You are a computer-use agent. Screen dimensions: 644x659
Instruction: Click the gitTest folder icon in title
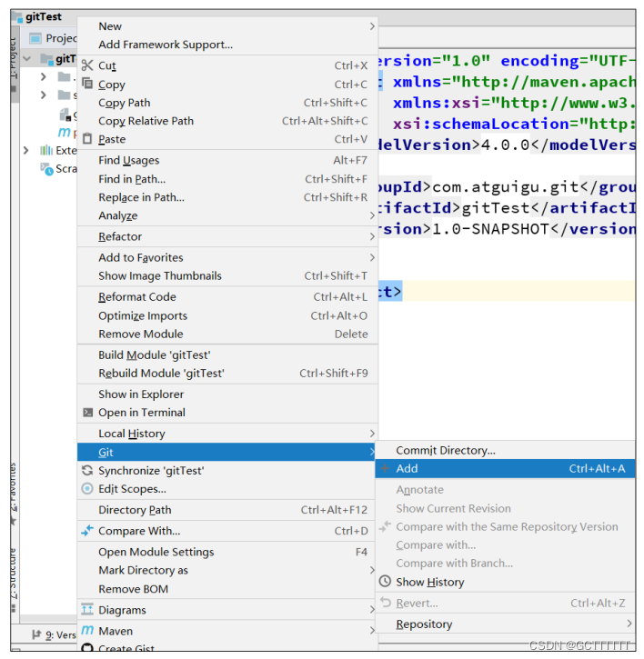point(18,17)
